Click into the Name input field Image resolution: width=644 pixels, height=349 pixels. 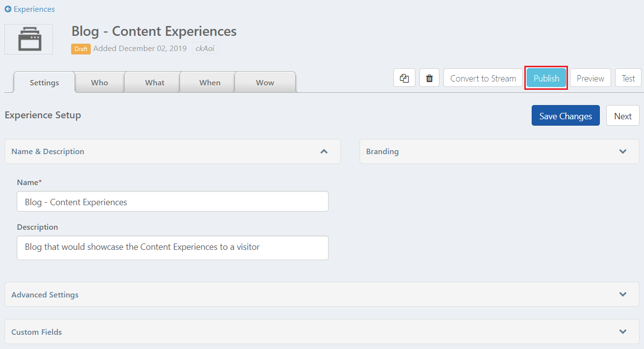tap(173, 202)
